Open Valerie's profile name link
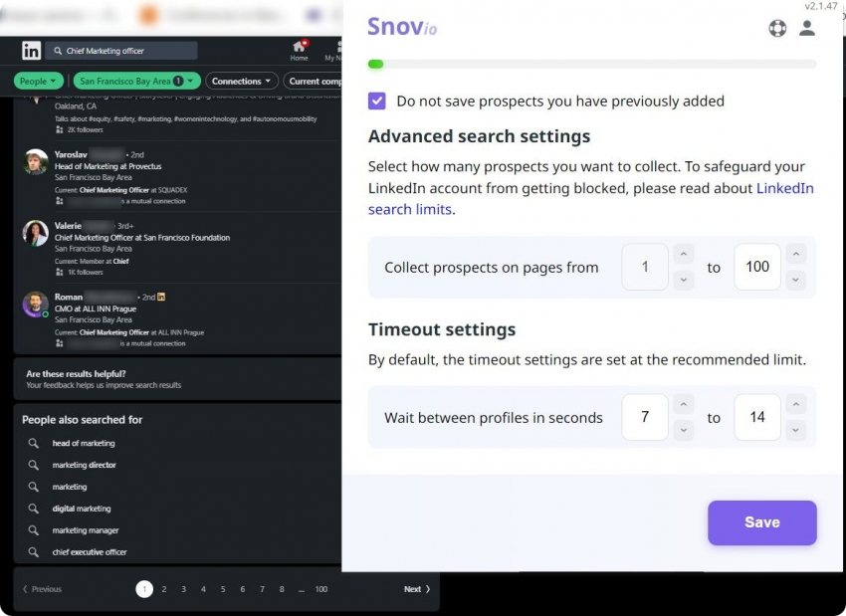 pos(68,226)
